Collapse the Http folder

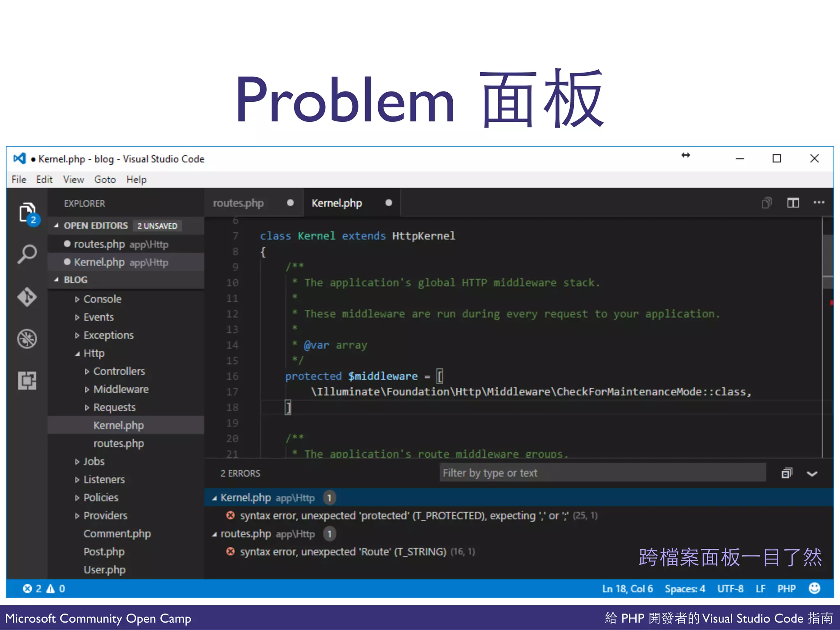pyautogui.click(x=77, y=354)
